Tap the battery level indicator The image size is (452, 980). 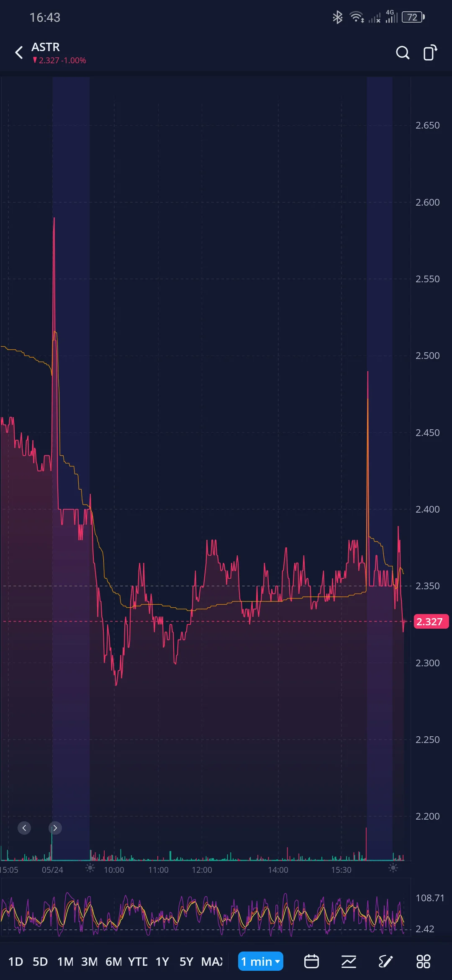(x=413, y=17)
